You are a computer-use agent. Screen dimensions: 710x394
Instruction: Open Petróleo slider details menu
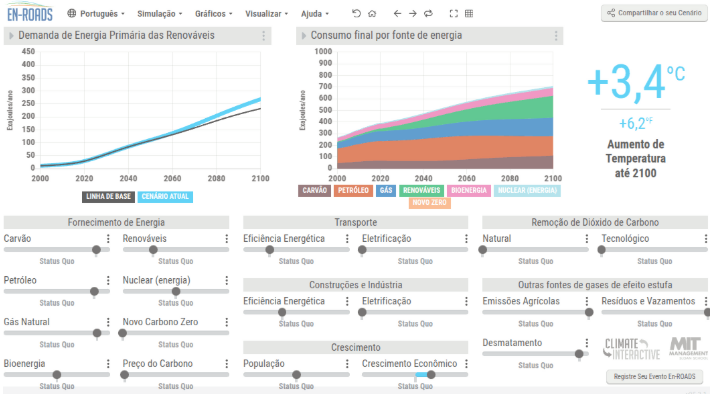[108, 280]
